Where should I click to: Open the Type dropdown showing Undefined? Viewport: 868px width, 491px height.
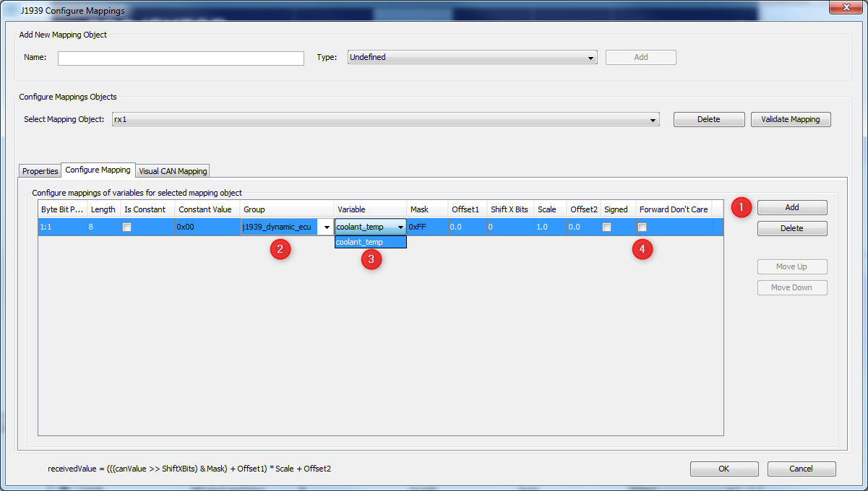coord(590,57)
